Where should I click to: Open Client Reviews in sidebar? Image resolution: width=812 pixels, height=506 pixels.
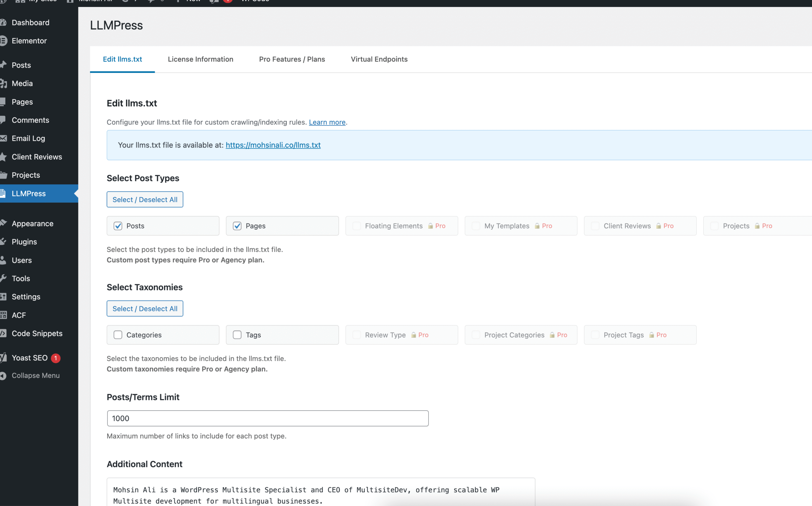[37, 157]
